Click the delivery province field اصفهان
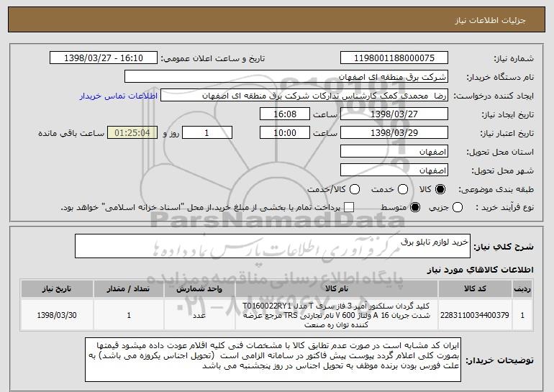Screen dimensions: 554x392 (x=394, y=152)
